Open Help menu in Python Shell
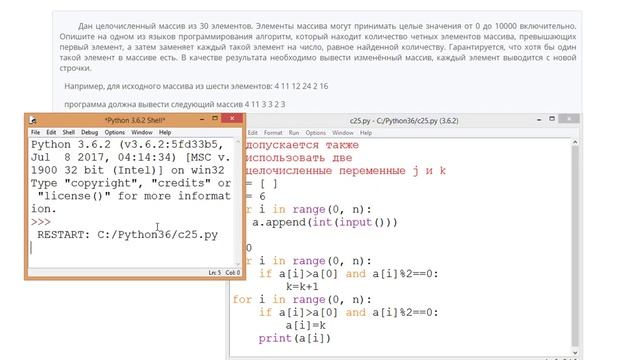This screenshot has height=360, width=640. coord(165,132)
